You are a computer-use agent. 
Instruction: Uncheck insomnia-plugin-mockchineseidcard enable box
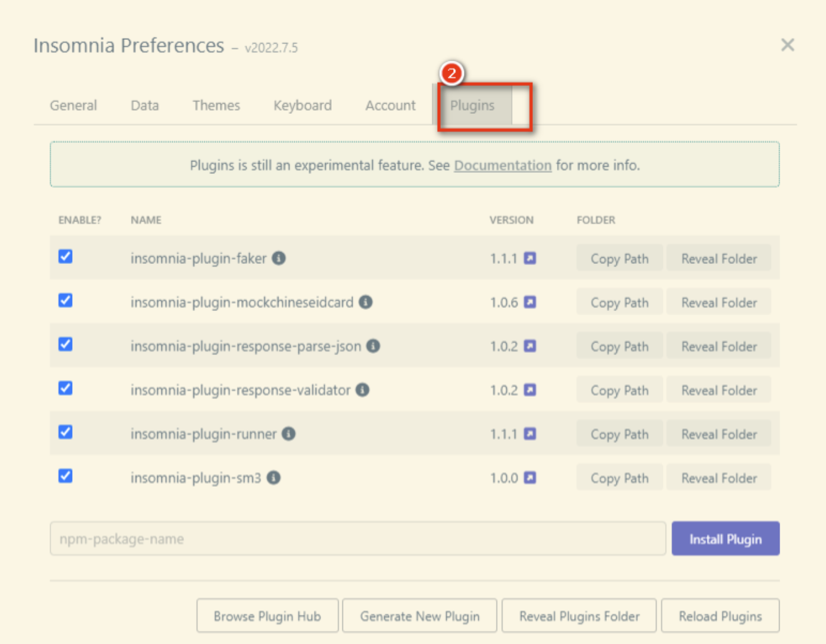pyautogui.click(x=66, y=300)
